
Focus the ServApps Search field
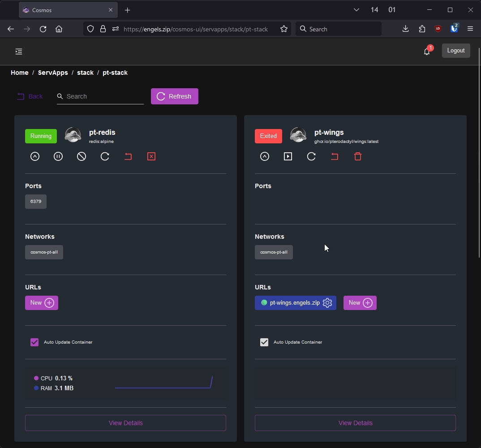[x=103, y=96]
